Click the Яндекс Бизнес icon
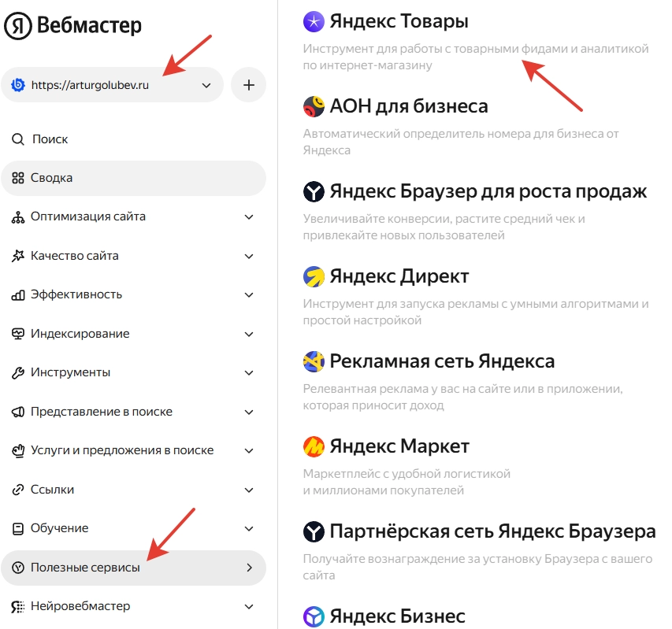This screenshot has width=672, height=629. point(314,616)
